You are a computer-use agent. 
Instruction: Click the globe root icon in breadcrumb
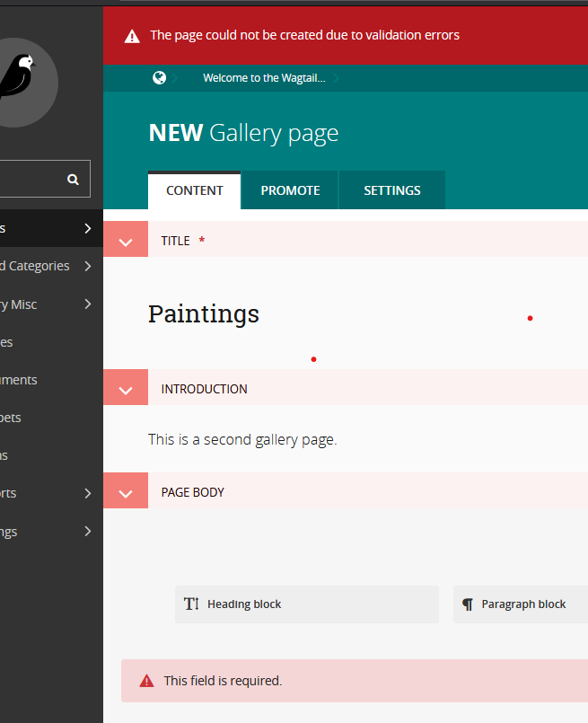160,77
